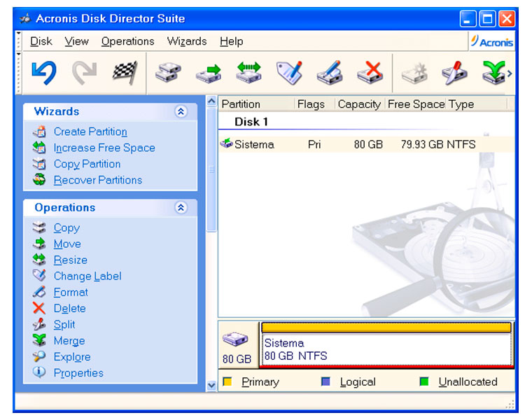This screenshot has width=532, height=420.
Task: Sort by the Partition column header
Action: pos(257,104)
